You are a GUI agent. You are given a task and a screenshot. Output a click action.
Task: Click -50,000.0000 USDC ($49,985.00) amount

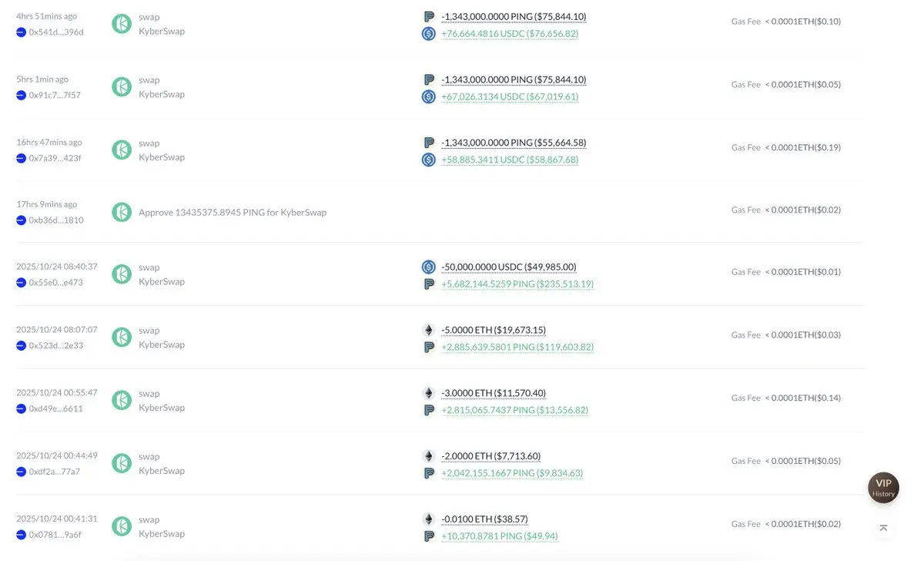(x=509, y=267)
